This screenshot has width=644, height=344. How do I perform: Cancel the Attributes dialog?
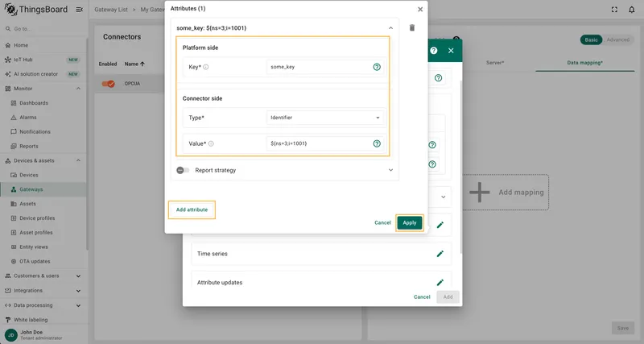click(382, 223)
